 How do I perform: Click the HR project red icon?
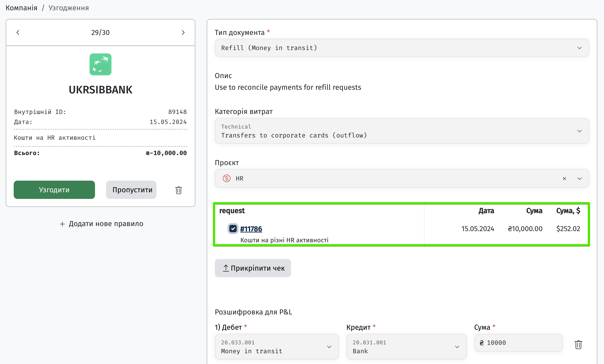point(227,178)
